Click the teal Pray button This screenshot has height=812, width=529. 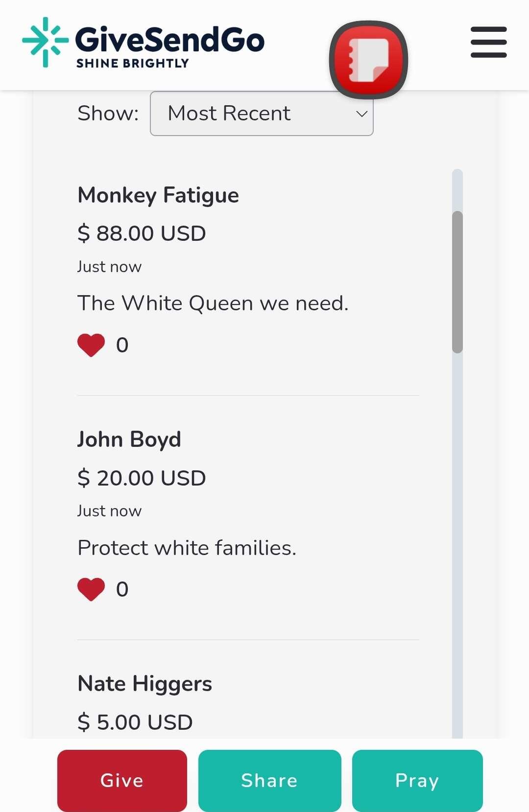(417, 780)
